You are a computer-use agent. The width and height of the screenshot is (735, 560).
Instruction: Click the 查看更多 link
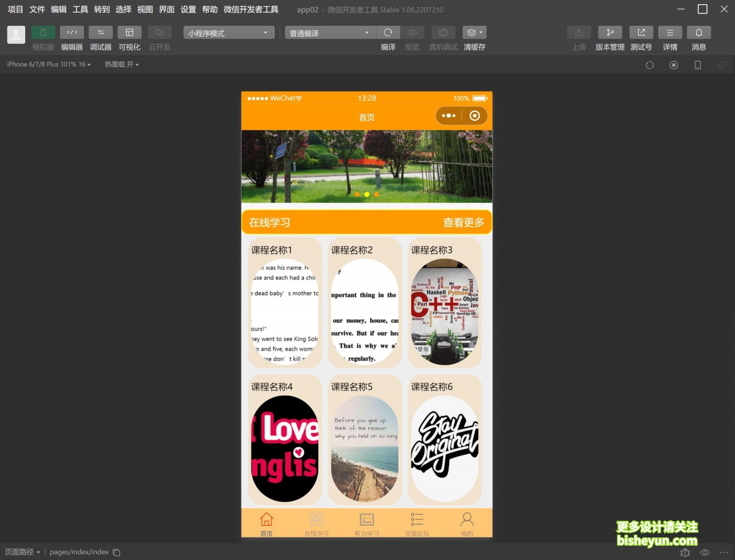pos(463,223)
